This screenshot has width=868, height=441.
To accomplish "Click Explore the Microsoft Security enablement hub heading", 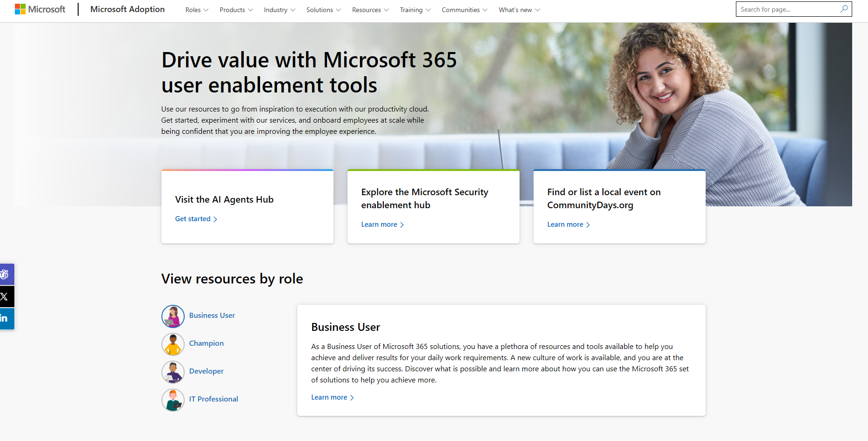I will click(425, 198).
